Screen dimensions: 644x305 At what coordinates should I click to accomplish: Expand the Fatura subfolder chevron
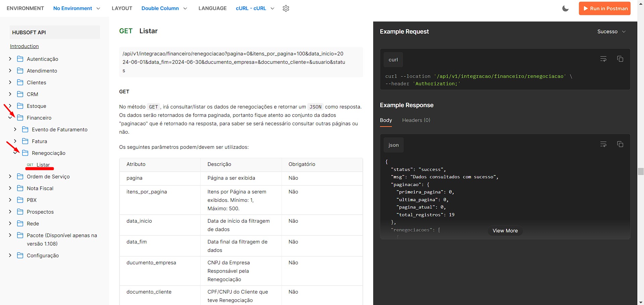pyautogui.click(x=15, y=141)
